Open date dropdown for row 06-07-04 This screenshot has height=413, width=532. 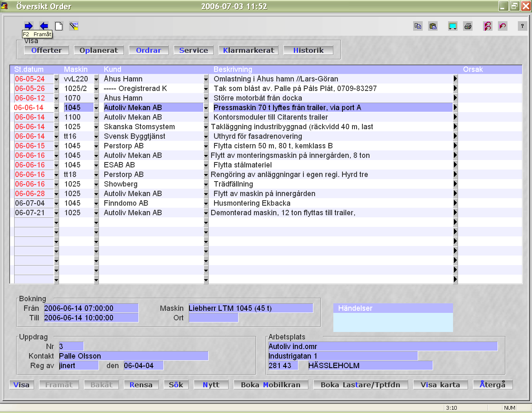click(x=57, y=203)
